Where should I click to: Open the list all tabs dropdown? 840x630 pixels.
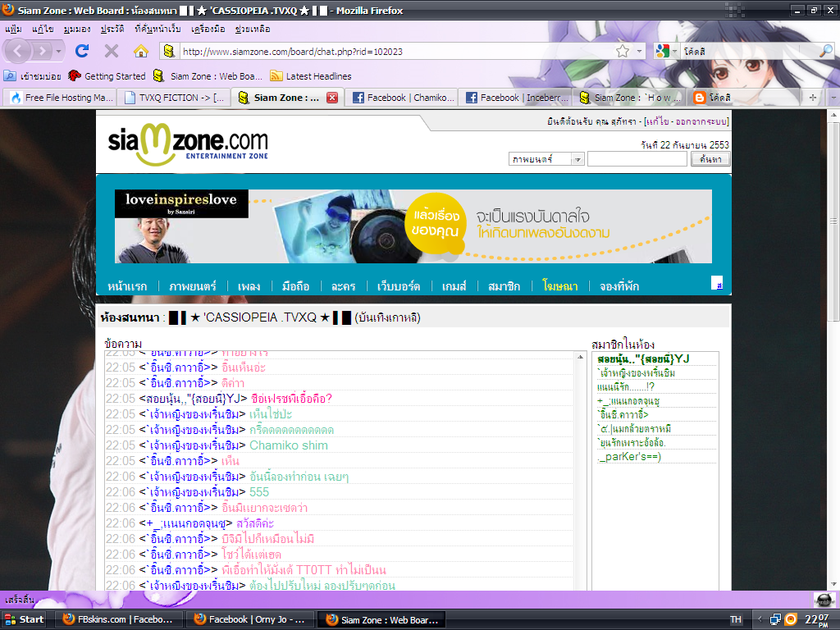(833, 98)
